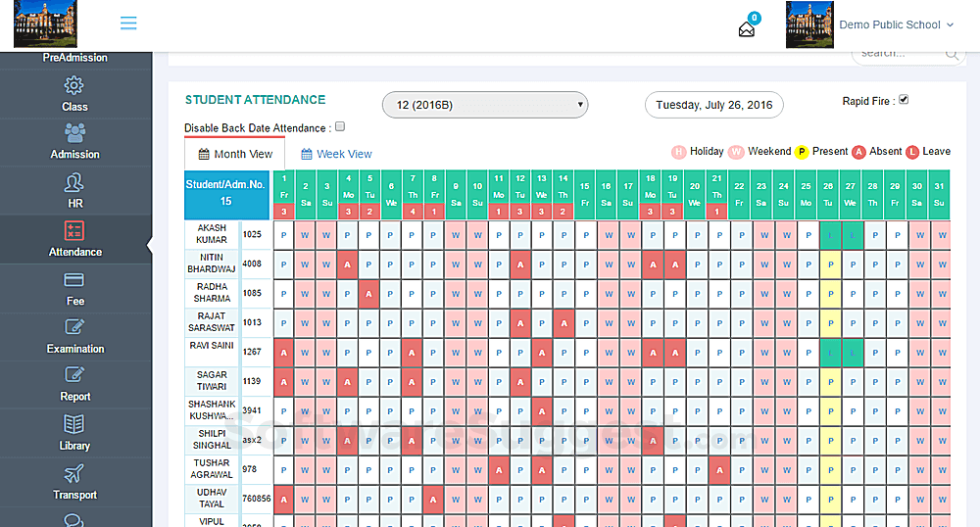Click student name RAJAT SARASWAT

[212, 322]
